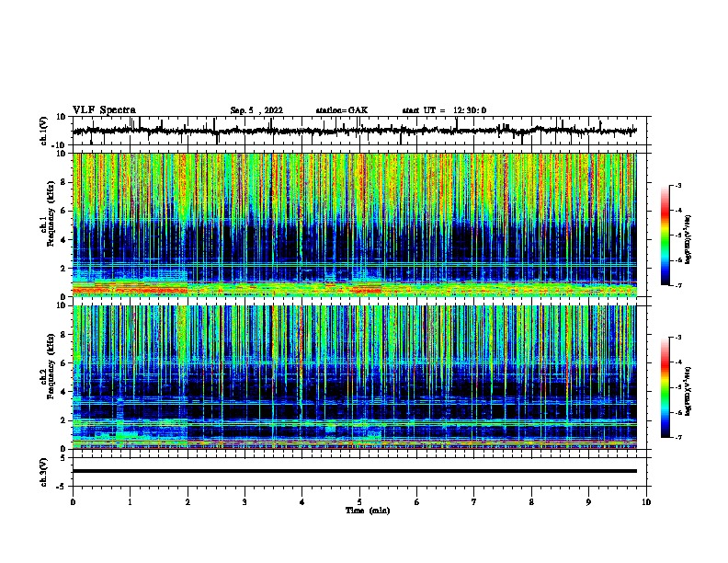Click the "5" tick on ch.3(V) axis
The height and width of the screenshot is (563, 728).
(x=63, y=458)
